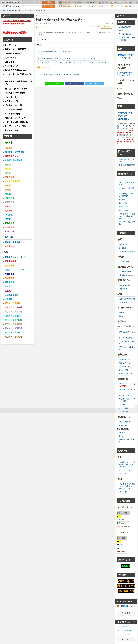
Task: Open the ご当地メロディ tag
Action: [x=80, y=62]
